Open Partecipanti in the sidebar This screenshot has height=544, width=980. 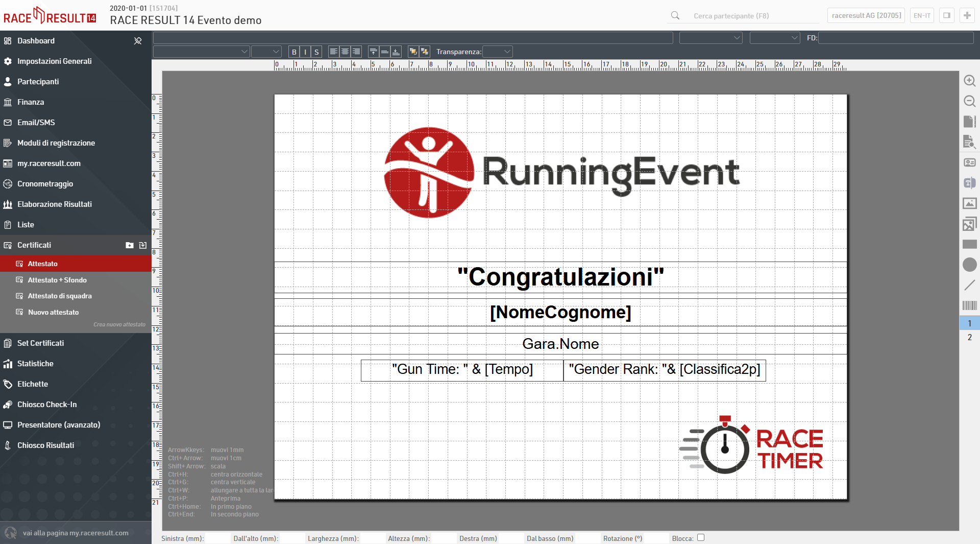click(38, 82)
